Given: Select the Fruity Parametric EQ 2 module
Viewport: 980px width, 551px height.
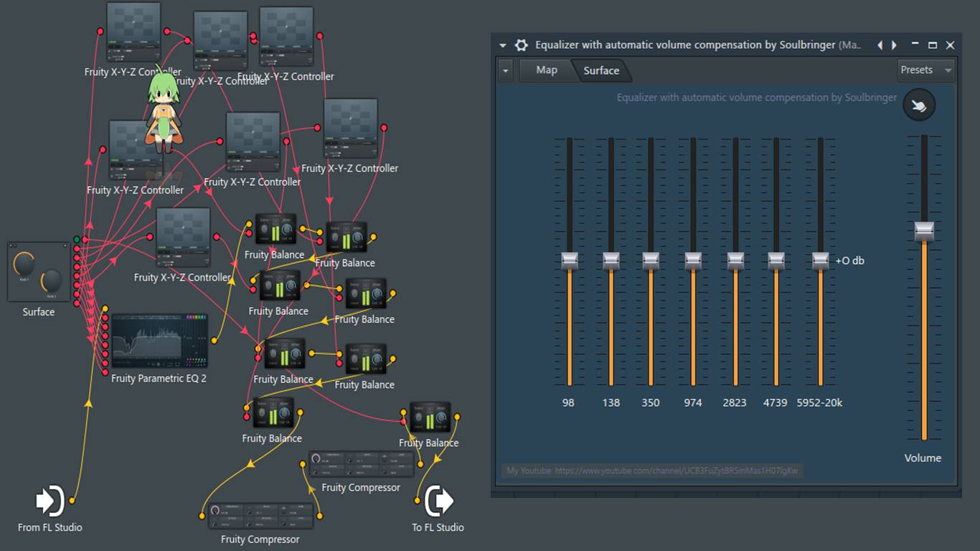Looking at the screenshot, I should [x=159, y=340].
